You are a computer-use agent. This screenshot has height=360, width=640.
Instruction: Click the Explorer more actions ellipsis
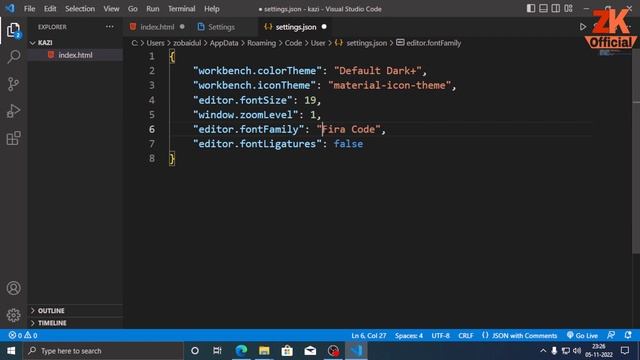(x=109, y=27)
